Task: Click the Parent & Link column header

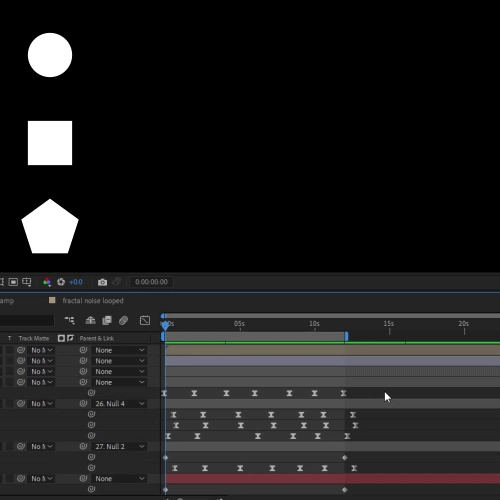Action: [97, 338]
